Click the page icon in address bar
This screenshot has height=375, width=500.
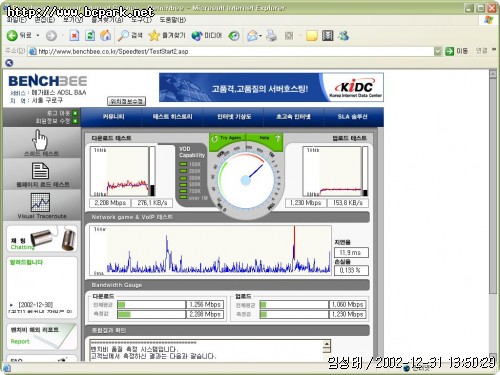click(x=33, y=51)
